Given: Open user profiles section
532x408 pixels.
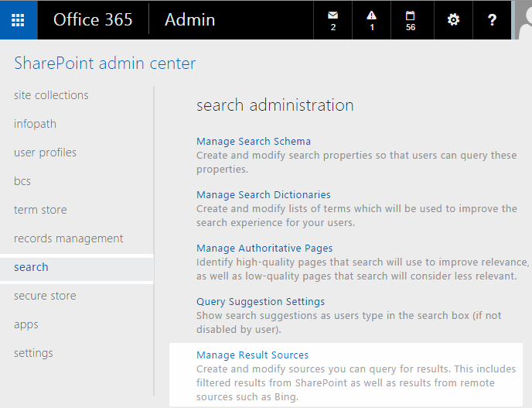Looking at the screenshot, I should 45,153.
